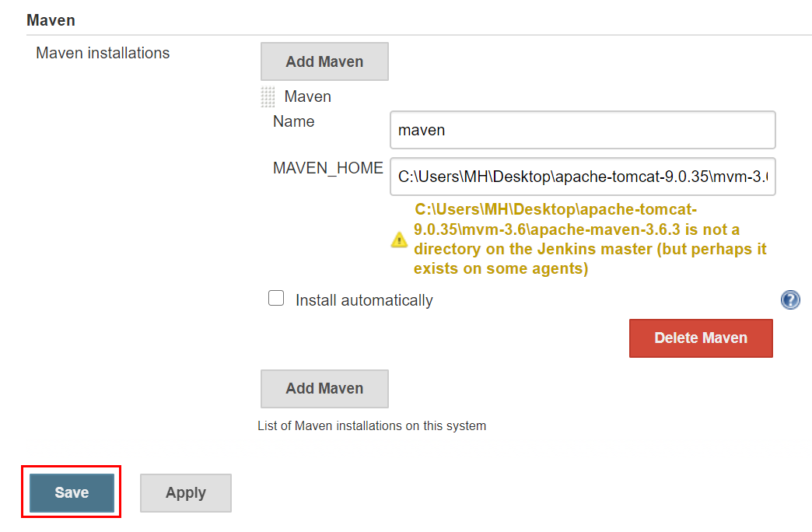Click the MAVEN_HOME directory warning message
This screenshot has height=532, width=812.
[590, 239]
